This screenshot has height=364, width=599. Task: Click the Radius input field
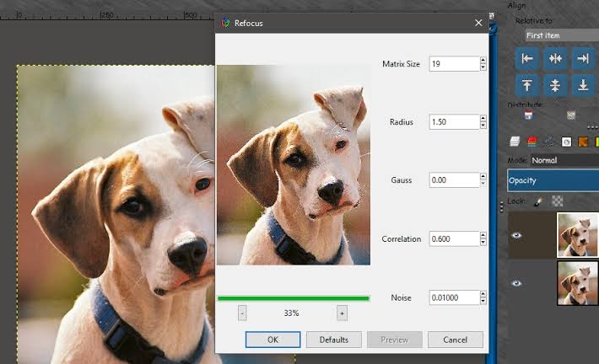point(454,121)
